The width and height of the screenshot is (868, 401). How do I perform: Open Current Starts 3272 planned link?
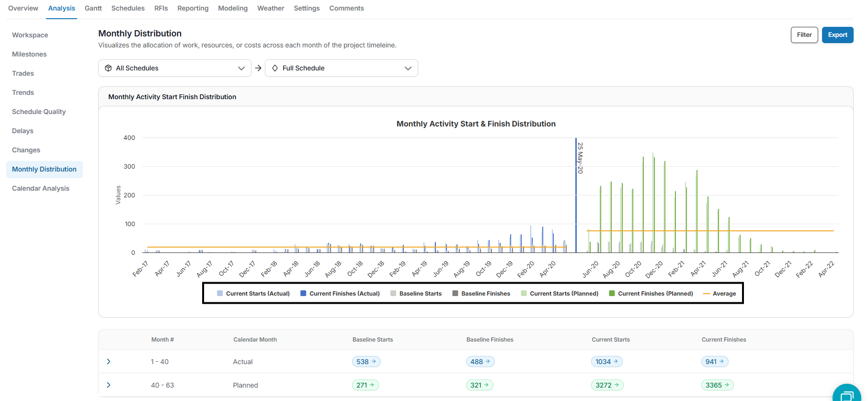(x=607, y=385)
